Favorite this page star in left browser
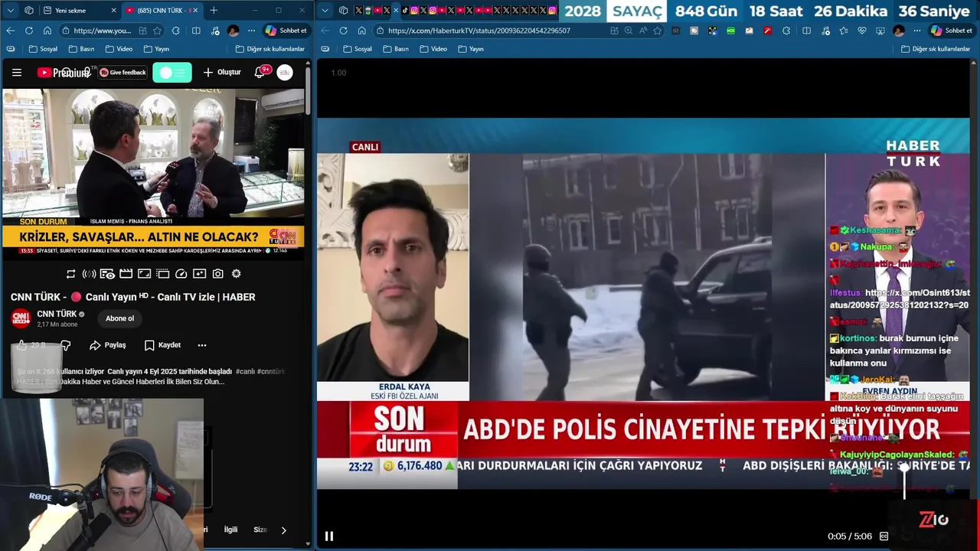The image size is (980, 551). 157,31
